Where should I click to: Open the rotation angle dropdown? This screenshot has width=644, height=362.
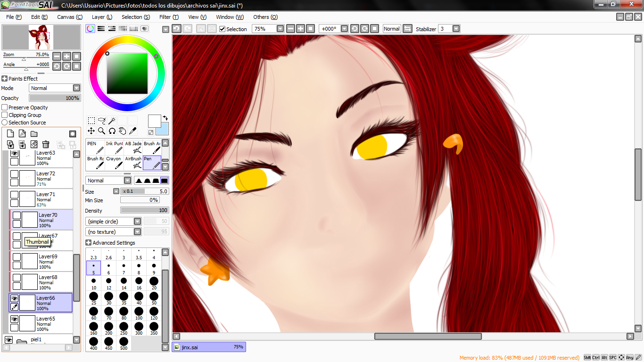pyautogui.click(x=344, y=29)
